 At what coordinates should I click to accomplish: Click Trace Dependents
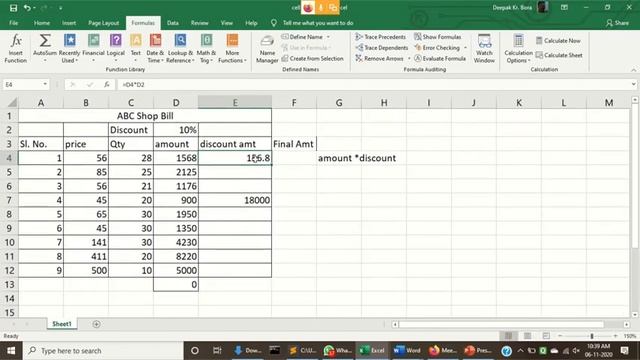[x=382, y=48]
